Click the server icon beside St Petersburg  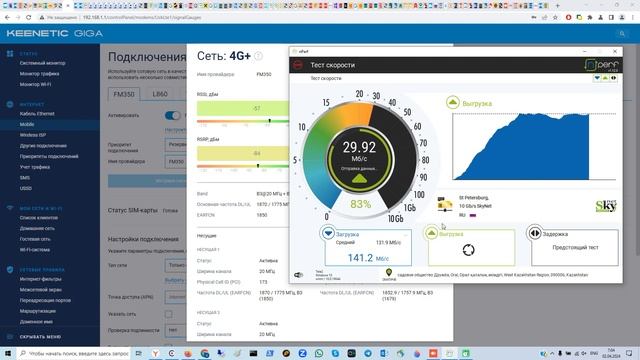(445, 204)
